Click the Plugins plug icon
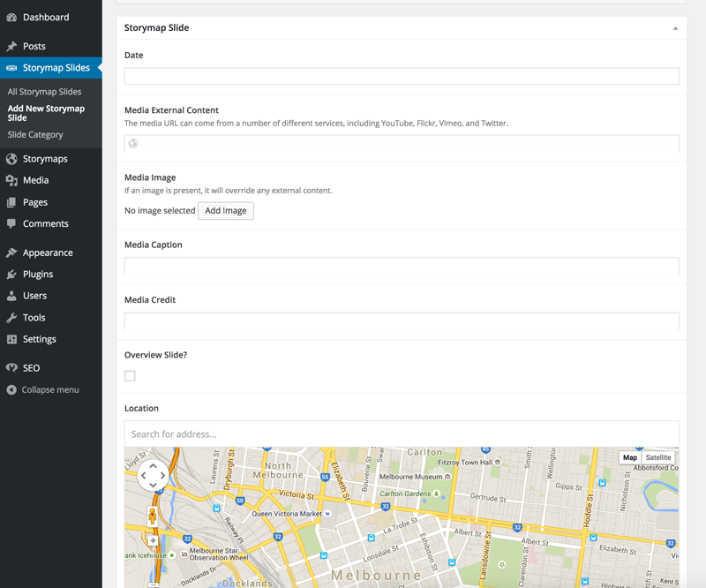This screenshot has height=588, width=706. tap(11, 275)
